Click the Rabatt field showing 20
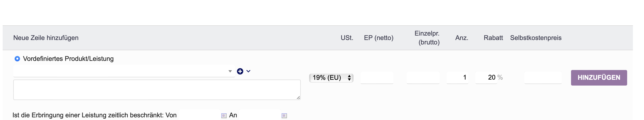Screen dimensions: 644x120 (x=486, y=78)
